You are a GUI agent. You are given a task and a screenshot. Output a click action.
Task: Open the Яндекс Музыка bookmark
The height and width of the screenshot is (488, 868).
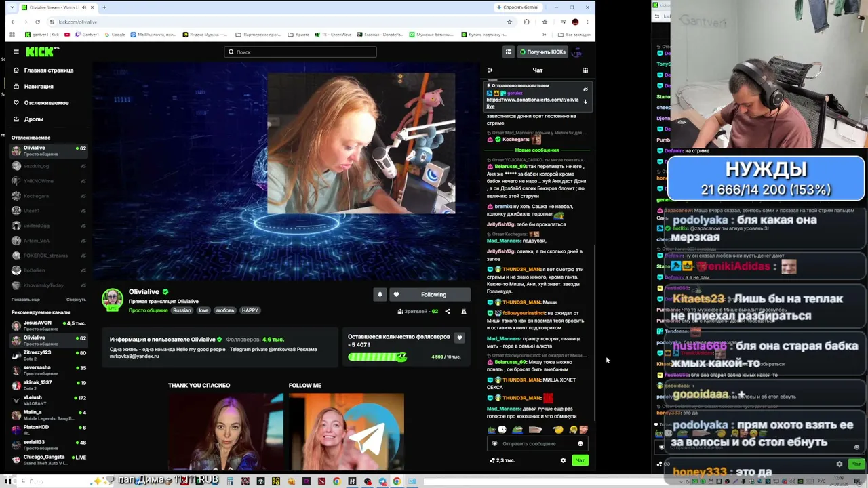point(205,35)
